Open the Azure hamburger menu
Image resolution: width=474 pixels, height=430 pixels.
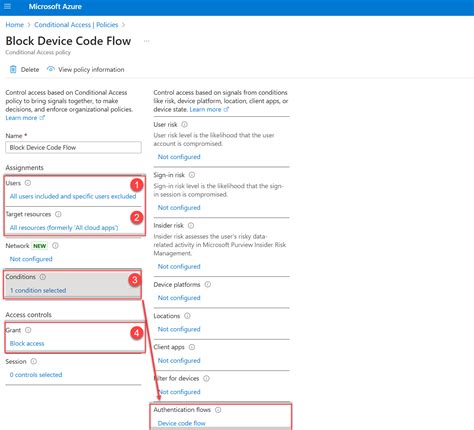point(7,6)
